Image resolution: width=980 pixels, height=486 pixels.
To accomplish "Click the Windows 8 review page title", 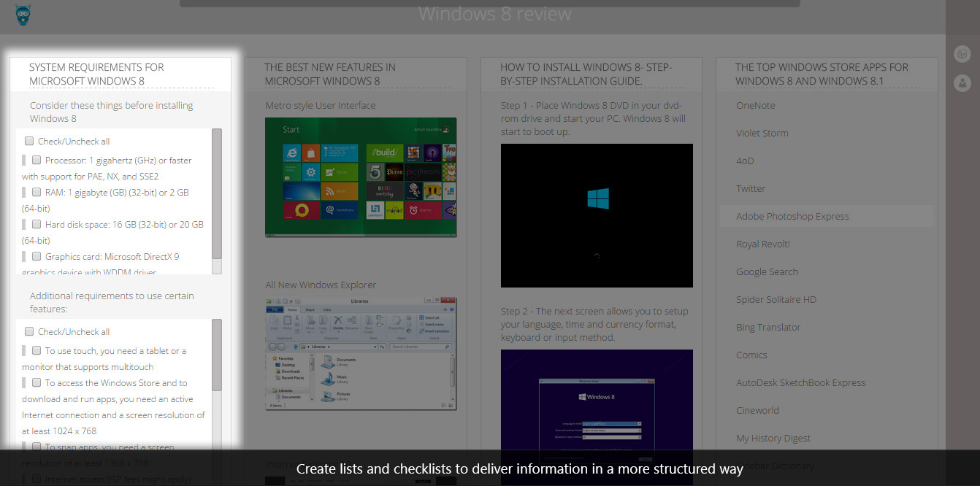I will pyautogui.click(x=494, y=15).
